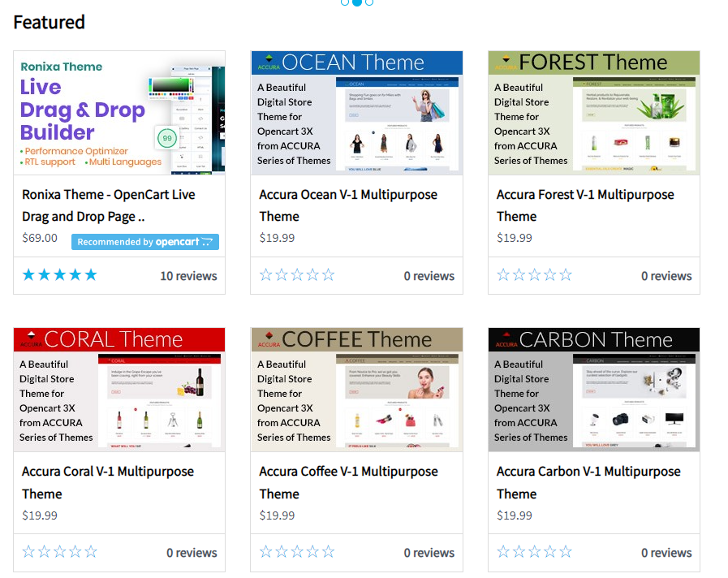
Task: Open the Ronixa Theme banner thumbnail
Action: pos(119,113)
